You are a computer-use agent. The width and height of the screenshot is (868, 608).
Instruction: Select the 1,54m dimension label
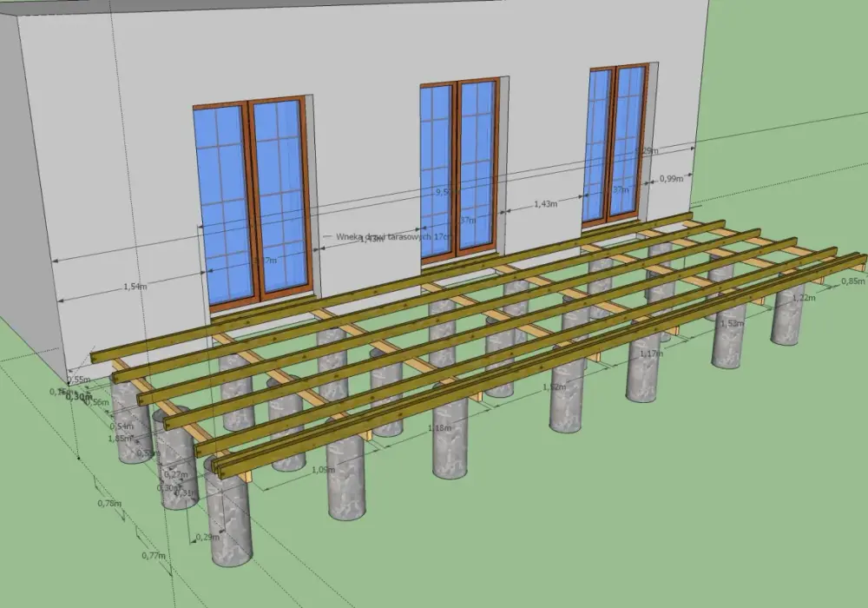coord(135,287)
